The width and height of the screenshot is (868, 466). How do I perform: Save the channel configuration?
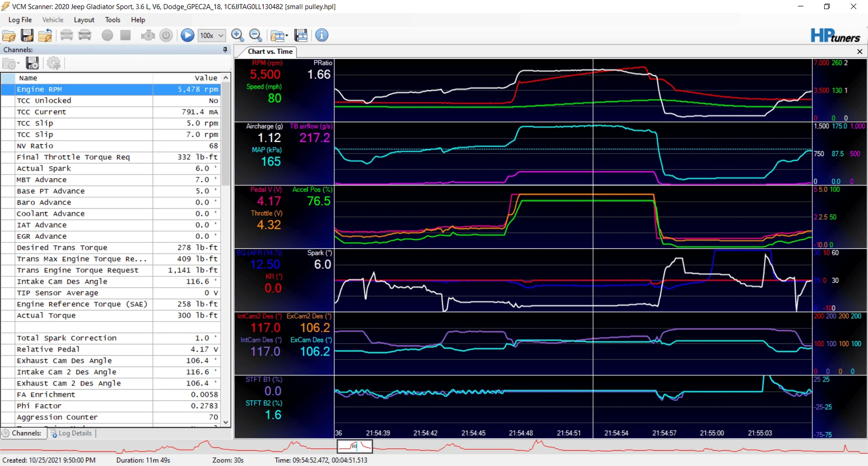(x=32, y=64)
